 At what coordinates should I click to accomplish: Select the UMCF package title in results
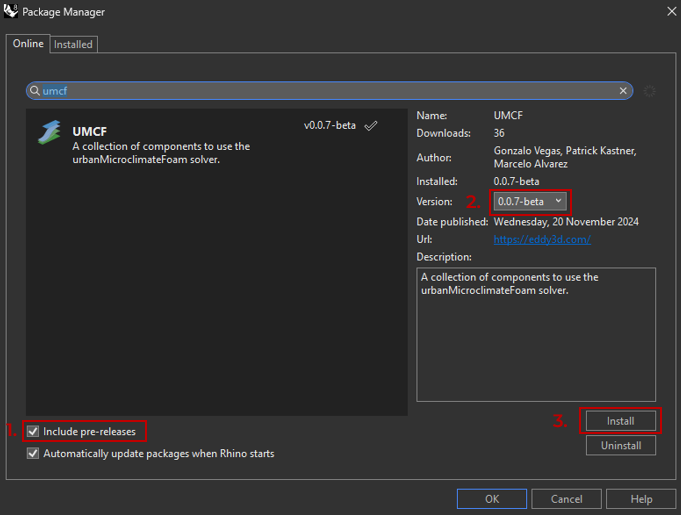(x=89, y=132)
